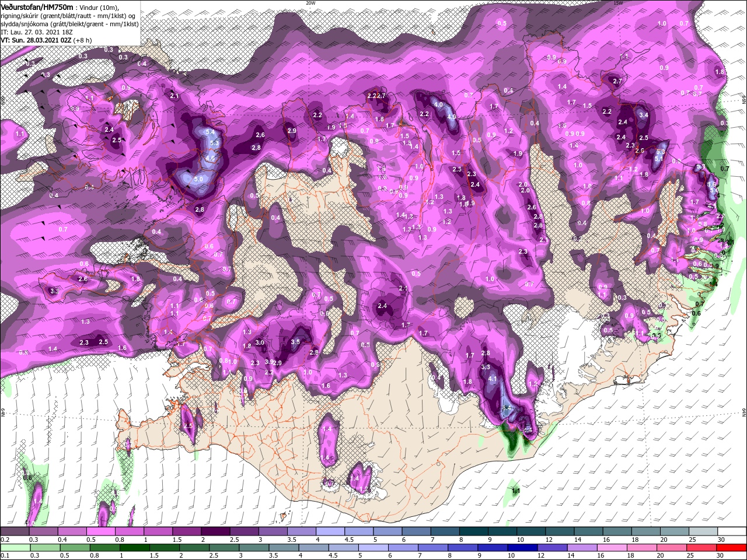Click the '0.2' label under the top legend row
The width and height of the screenshot is (747, 560).
(x=5, y=540)
